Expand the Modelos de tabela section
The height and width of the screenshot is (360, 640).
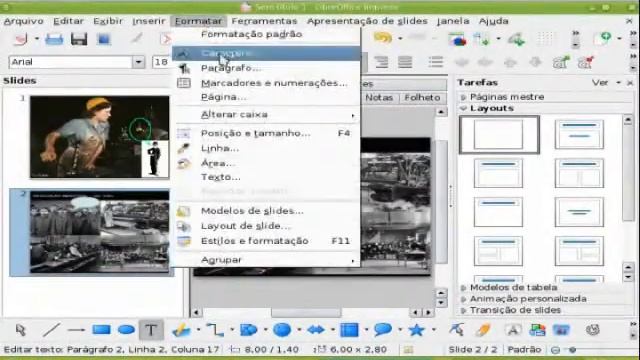(513, 287)
